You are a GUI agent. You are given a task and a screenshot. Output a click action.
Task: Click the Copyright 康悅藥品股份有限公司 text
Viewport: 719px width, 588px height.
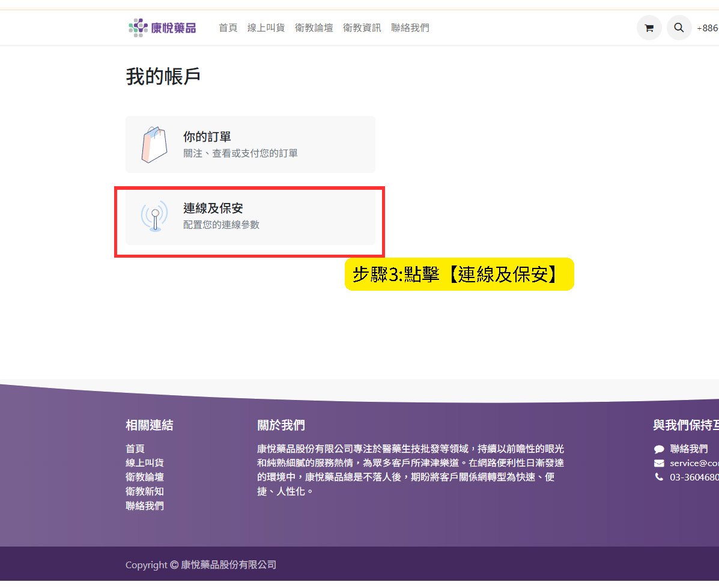(201, 565)
